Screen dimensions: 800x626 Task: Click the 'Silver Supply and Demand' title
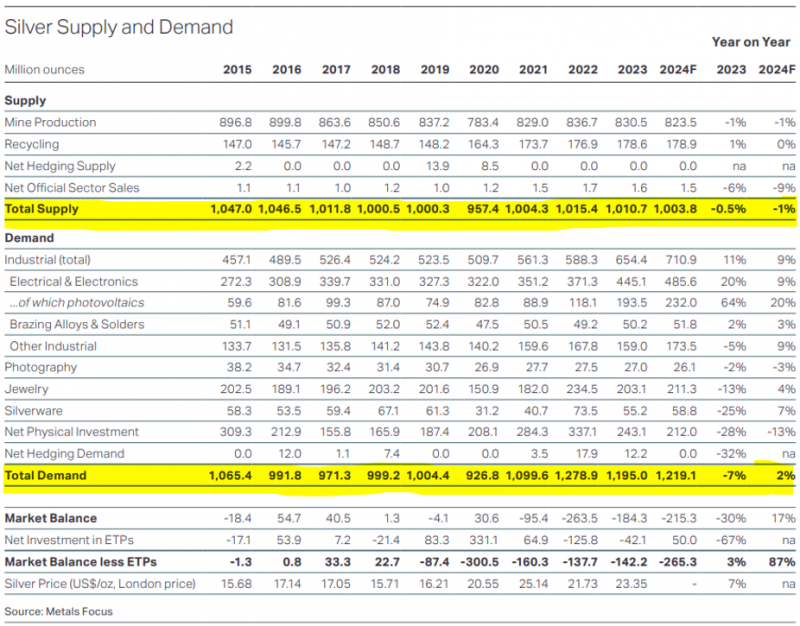(119, 27)
